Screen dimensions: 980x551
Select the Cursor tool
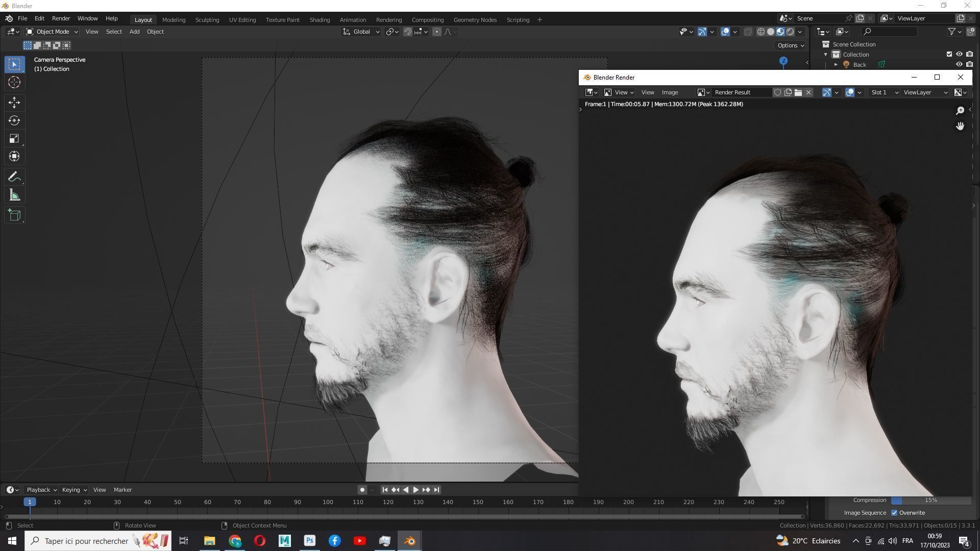(14, 82)
